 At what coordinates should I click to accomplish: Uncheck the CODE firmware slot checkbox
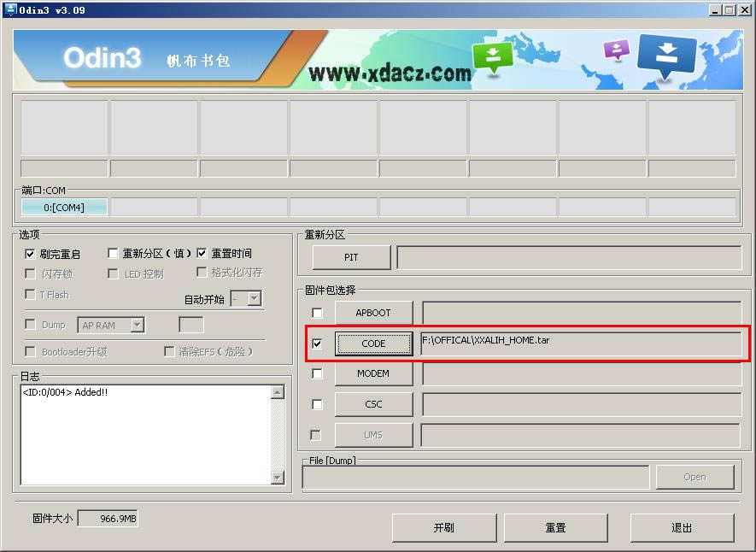pyautogui.click(x=317, y=343)
